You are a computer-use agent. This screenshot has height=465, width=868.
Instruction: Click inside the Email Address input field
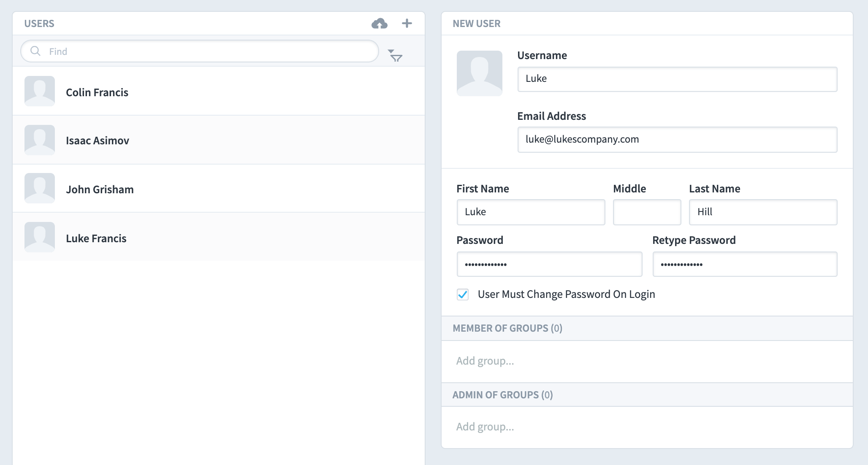[677, 139]
